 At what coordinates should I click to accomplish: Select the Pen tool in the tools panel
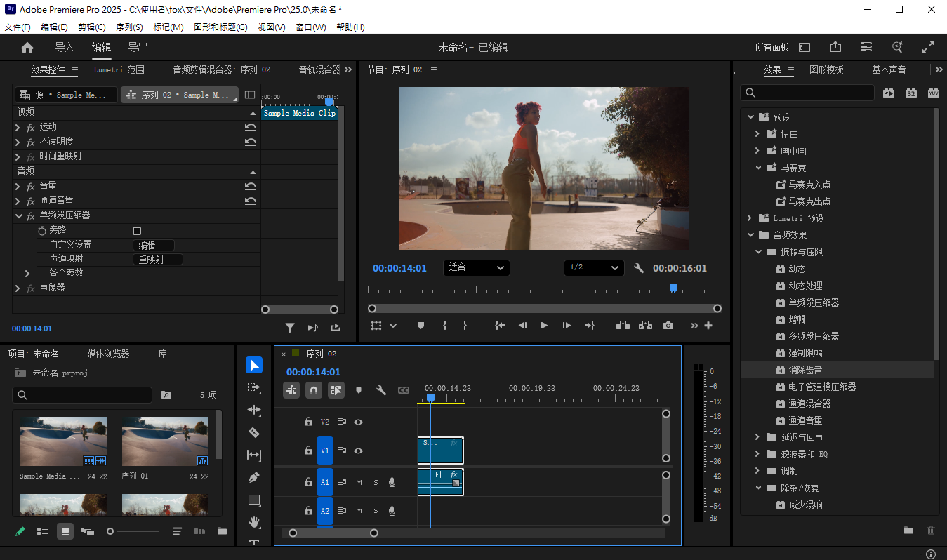254,477
